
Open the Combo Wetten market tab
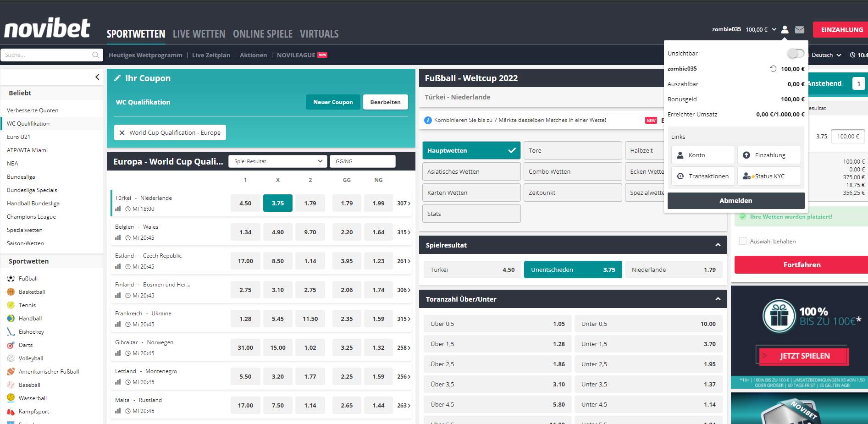click(x=573, y=171)
